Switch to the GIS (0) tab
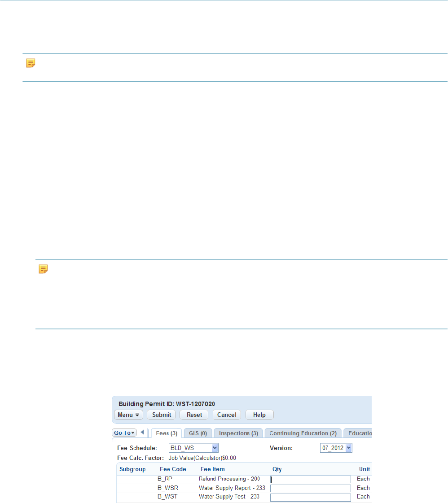 (198, 433)
